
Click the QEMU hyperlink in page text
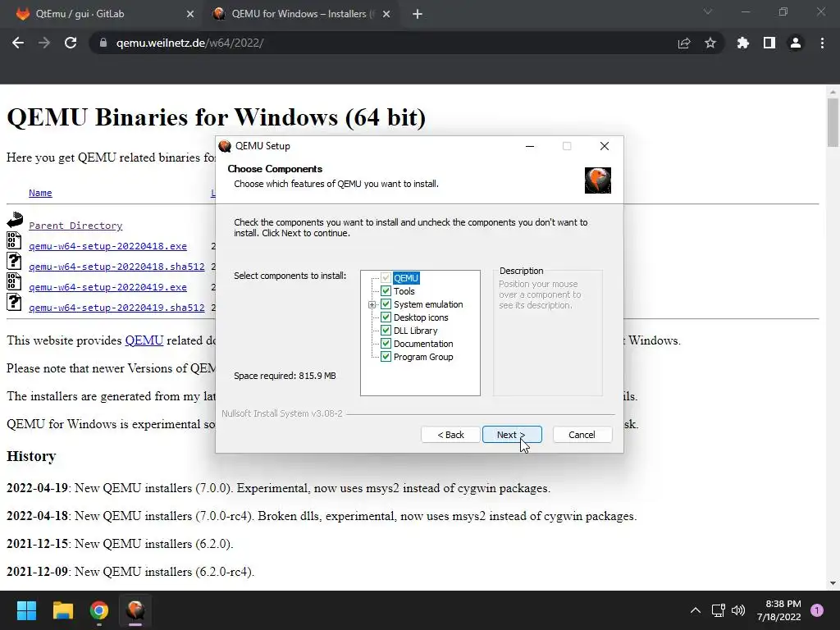(144, 340)
